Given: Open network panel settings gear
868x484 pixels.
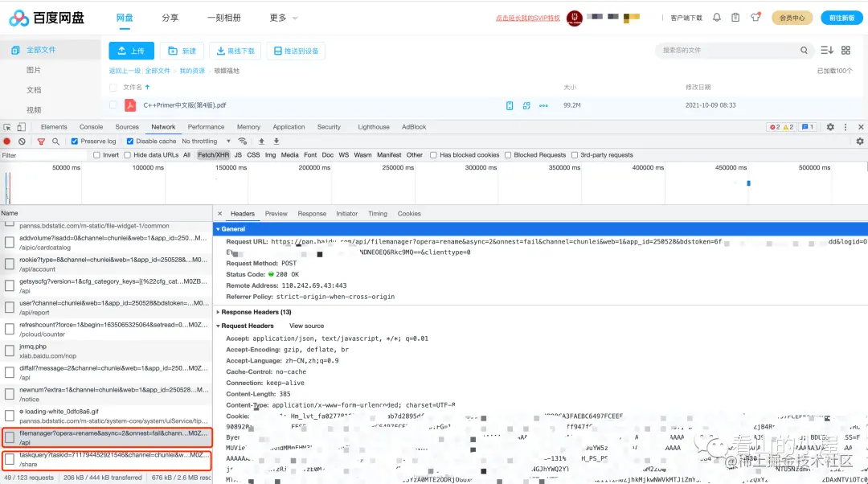Looking at the screenshot, I should coord(860,142).
